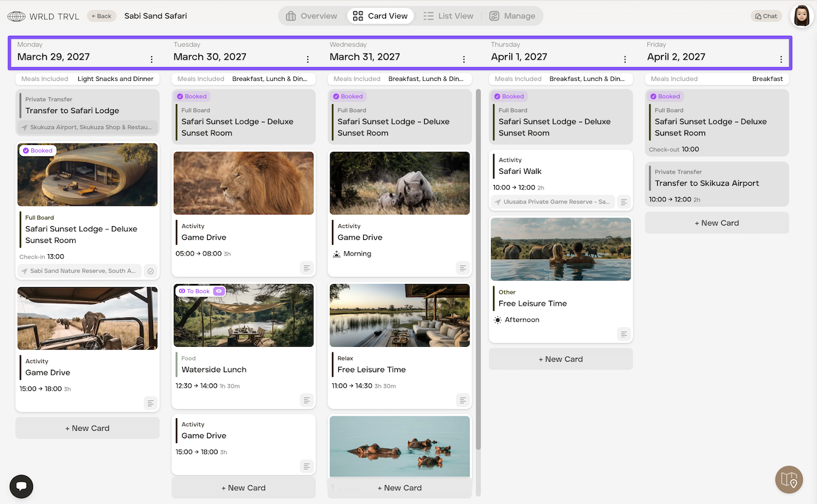Click Monday's meals row "Light Snacks and Dinner"

(88, 79)
